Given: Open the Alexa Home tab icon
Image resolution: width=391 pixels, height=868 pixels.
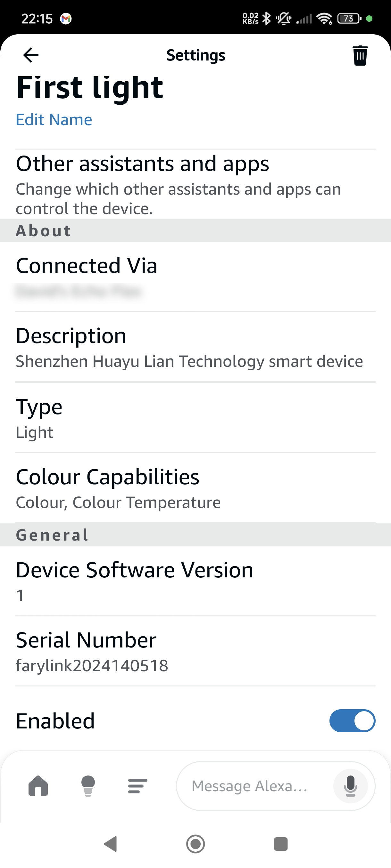Looking at the screenshot, I should (x=38, y=785).
